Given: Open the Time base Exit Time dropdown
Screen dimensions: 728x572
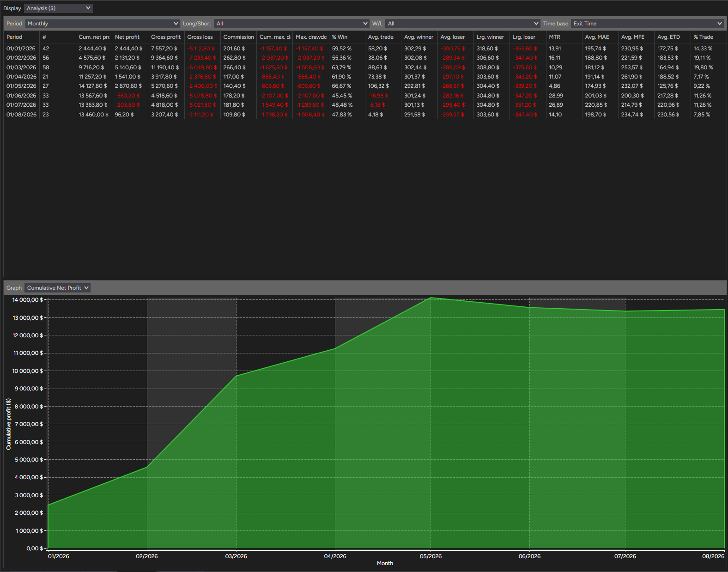Looking at the screenshot, I should coord(647,24).
